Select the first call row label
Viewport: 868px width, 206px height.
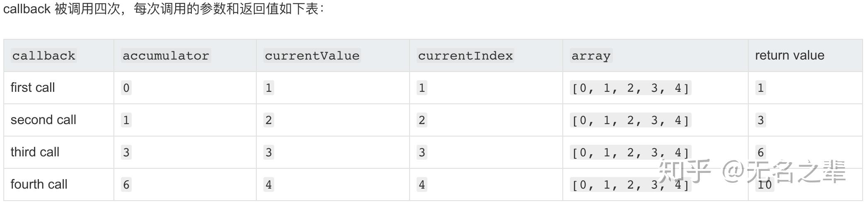33,88
